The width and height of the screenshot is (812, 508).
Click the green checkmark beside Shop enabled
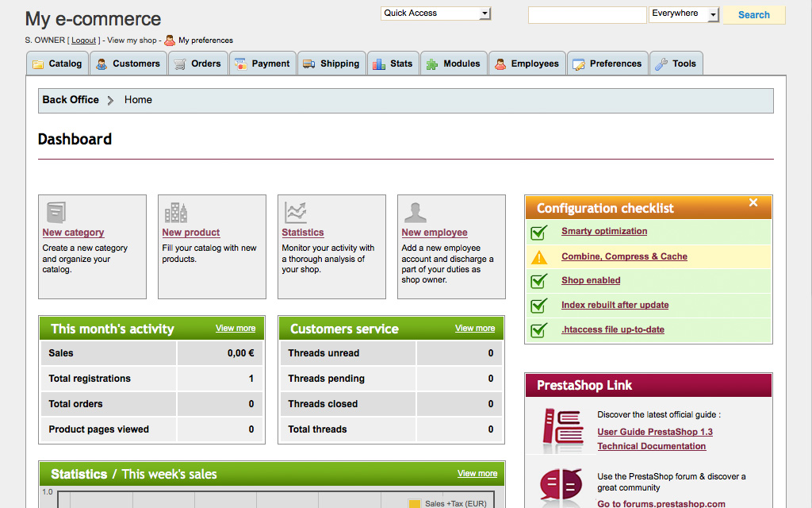point(539,281)
